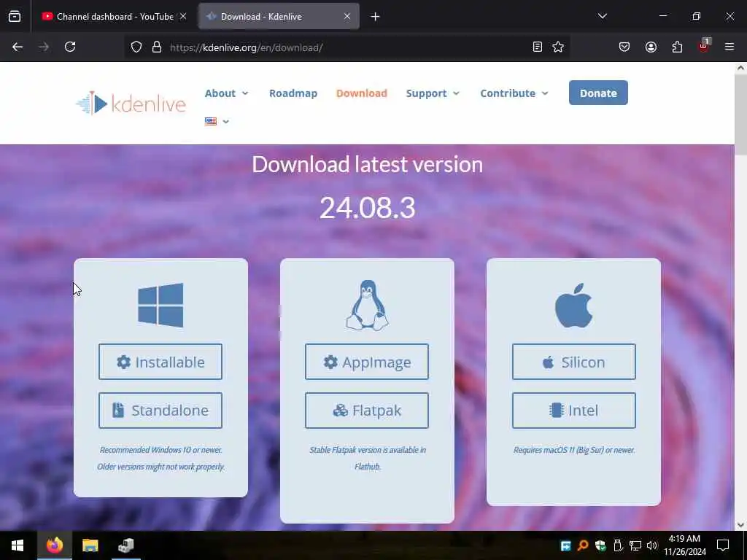Open the Windows Start menu
Viewport: 747px width, 560px height.
click(18, 545)
